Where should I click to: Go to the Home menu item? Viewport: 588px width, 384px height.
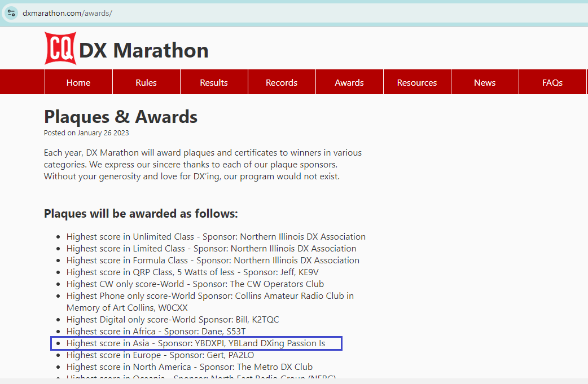[x=78, y=82]
